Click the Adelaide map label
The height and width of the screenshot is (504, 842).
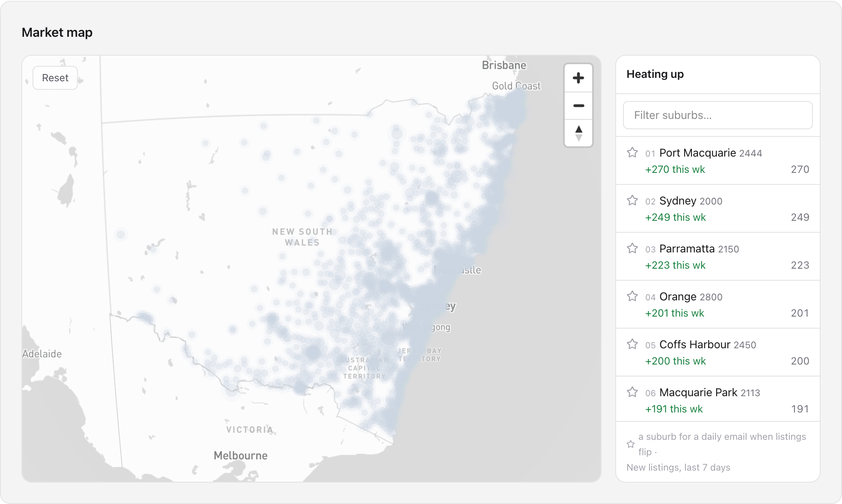(42, 354)
